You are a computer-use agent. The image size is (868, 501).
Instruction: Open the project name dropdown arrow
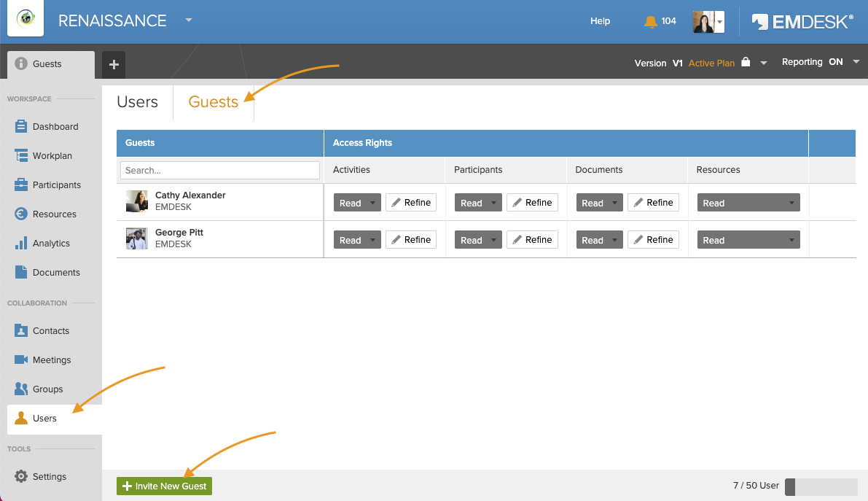pos(189,20)
